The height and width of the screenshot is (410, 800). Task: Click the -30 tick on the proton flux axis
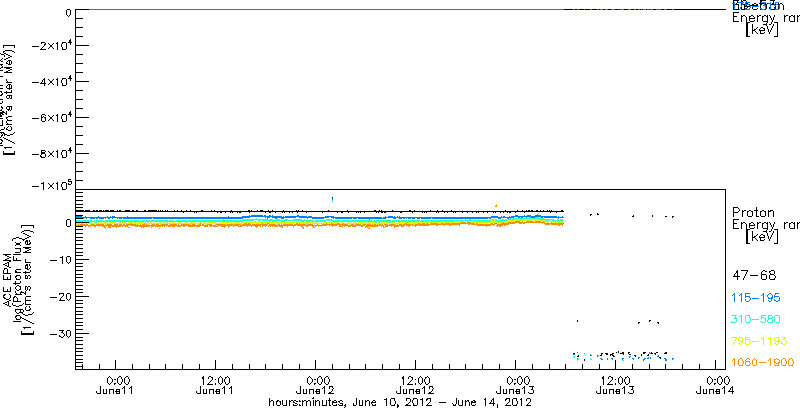(60, 333)
